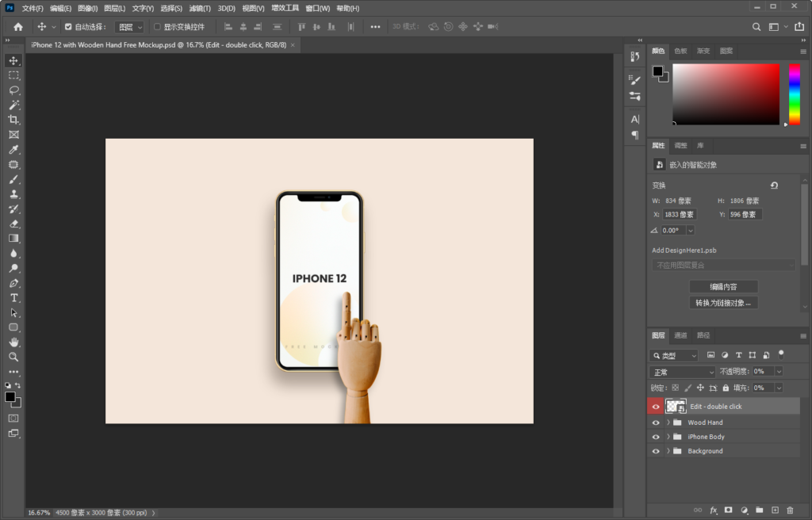
Task: Click the X position input field
Action: (x=680, y=215)
